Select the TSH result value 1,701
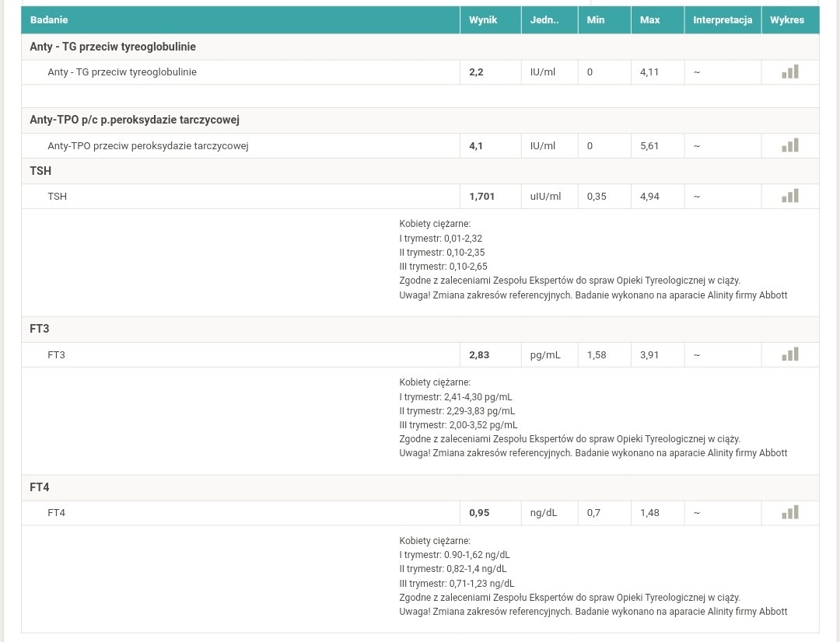The image size is (840, 642). pos(481,197)
